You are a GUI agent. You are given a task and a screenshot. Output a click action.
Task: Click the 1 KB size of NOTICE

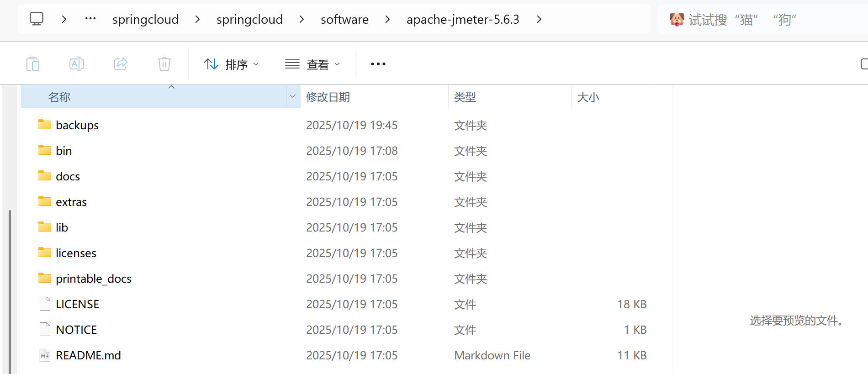point(635,330)
